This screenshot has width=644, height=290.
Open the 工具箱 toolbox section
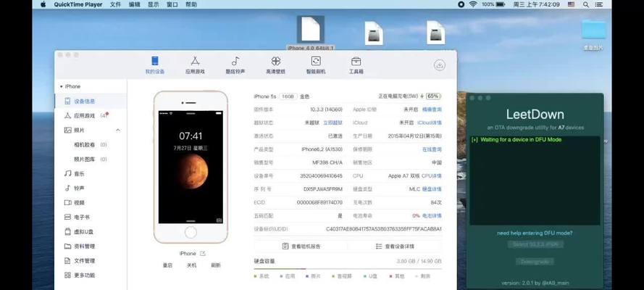356,65
